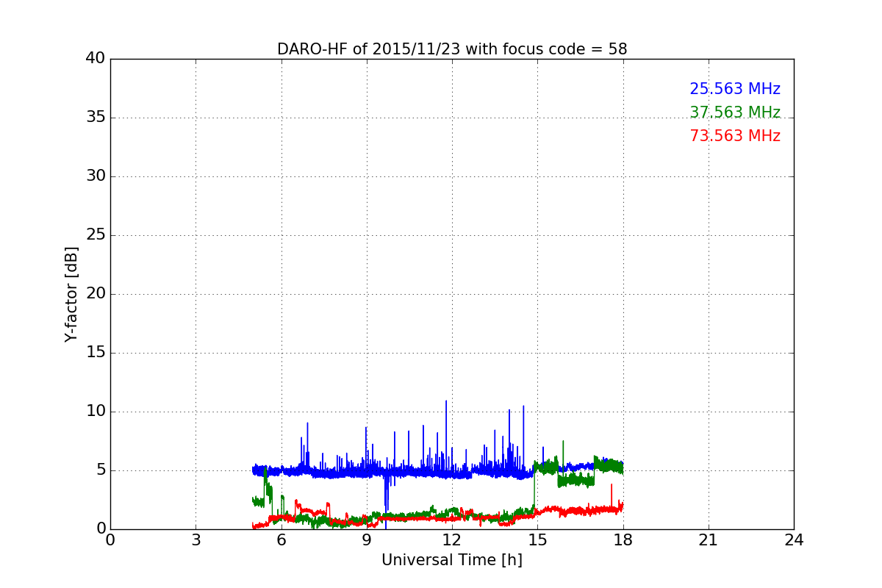Click y-axis tick value 5
The image size is (882, 588).
click(x=100, y=470)
